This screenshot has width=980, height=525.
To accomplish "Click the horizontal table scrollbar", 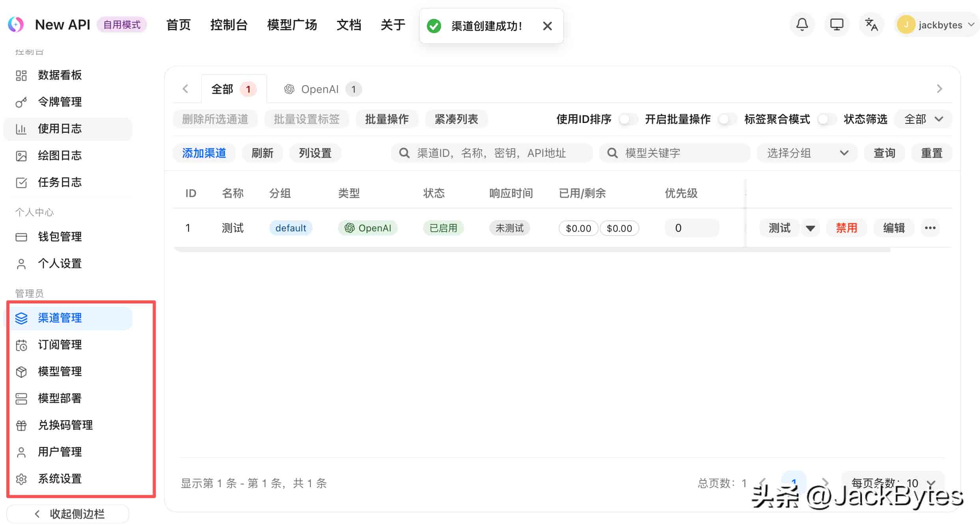I will (532, 249).
